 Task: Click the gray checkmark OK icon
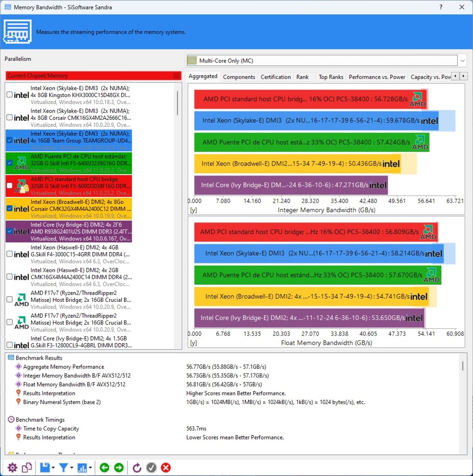click(151, 467)
